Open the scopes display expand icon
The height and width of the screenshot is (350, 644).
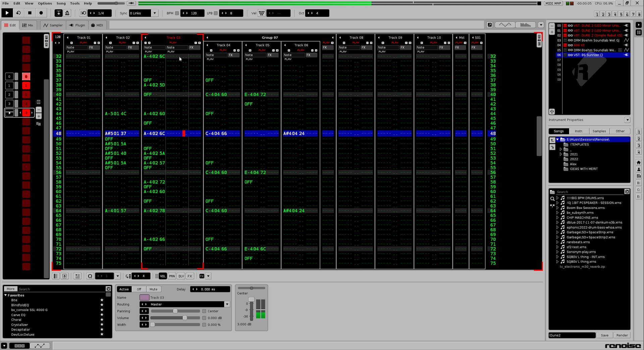[x=490, y=25]
